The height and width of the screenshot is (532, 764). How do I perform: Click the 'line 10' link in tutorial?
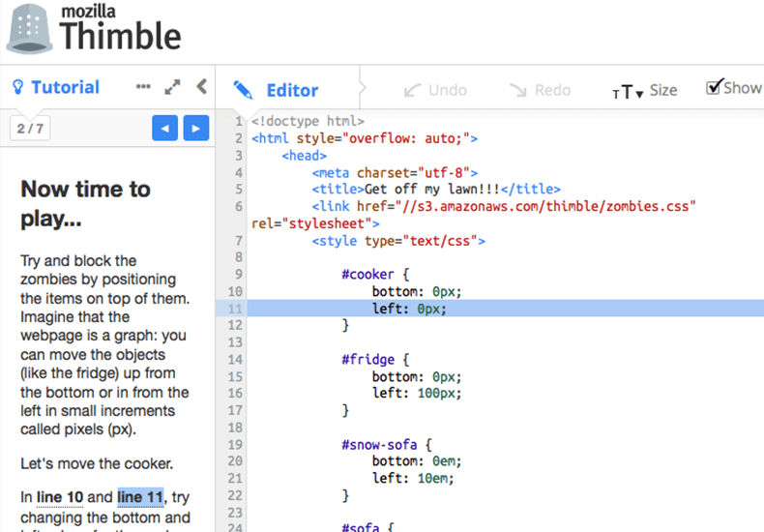pos(60,497)
